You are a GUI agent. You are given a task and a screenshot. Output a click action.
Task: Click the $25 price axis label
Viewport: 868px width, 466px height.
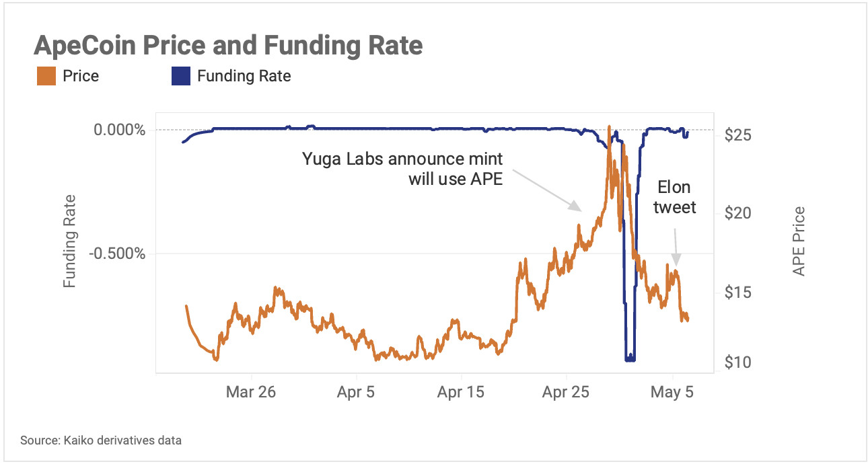(x=739, y=135)
